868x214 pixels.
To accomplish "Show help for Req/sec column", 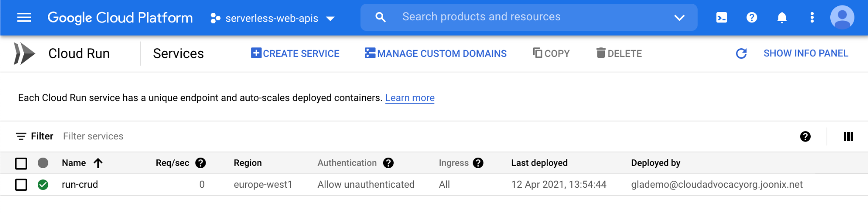I will [x=200, y=163].
